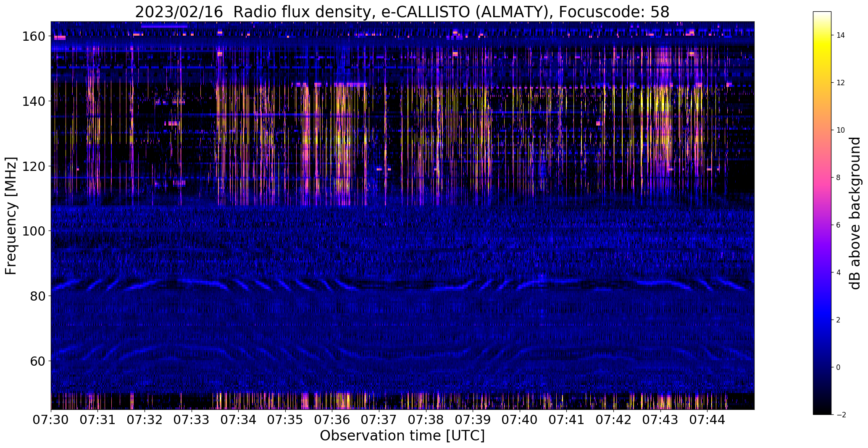This screenshot has width=868, height=448.
Task: Click the 140 frequency tick label
Action: click(33, 101)
